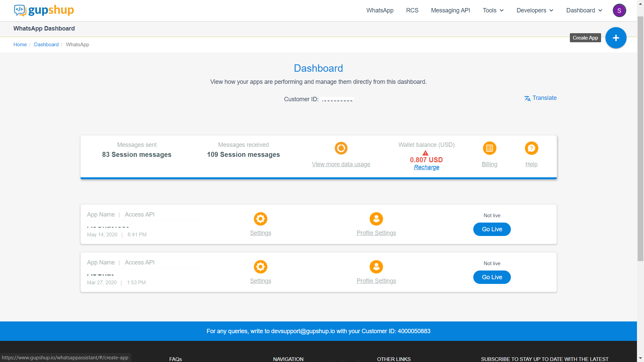Click the Customer ID label
This screenshot has height=362, width=644.
coord(301,99)
